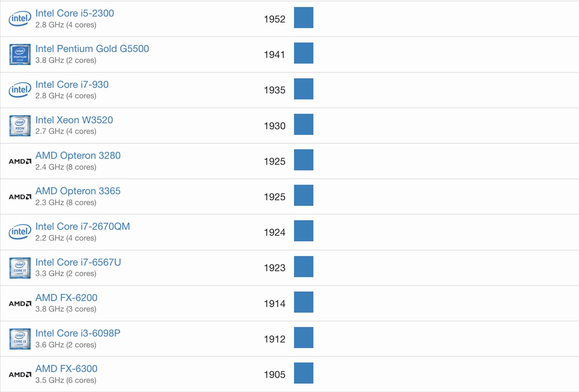The height and width of the screenshot is (392, 579).
Task: Click the 1923 score for Core i7-6567U
Action: click(275, 268)
